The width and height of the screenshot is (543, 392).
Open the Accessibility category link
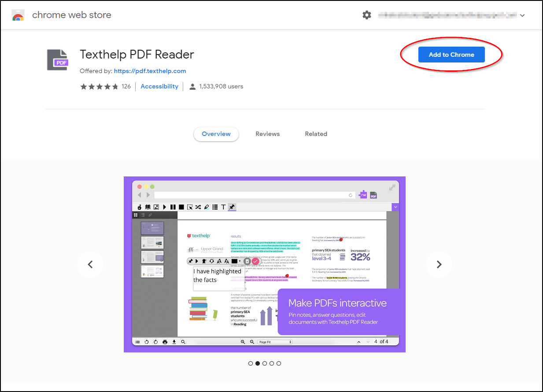coord(159,86)
